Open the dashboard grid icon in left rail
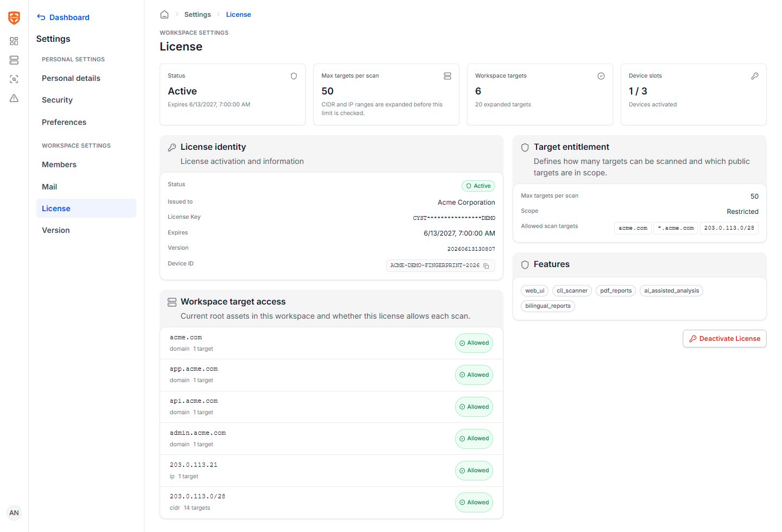 [14, 41]
